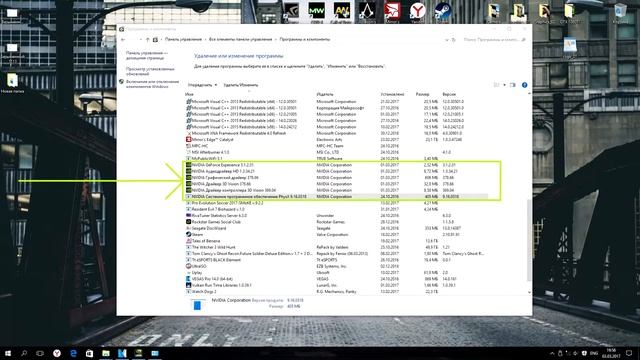
Task: Open Steam shortcut on the desktop
Action: pyautogui.click(x=442, y=11)
